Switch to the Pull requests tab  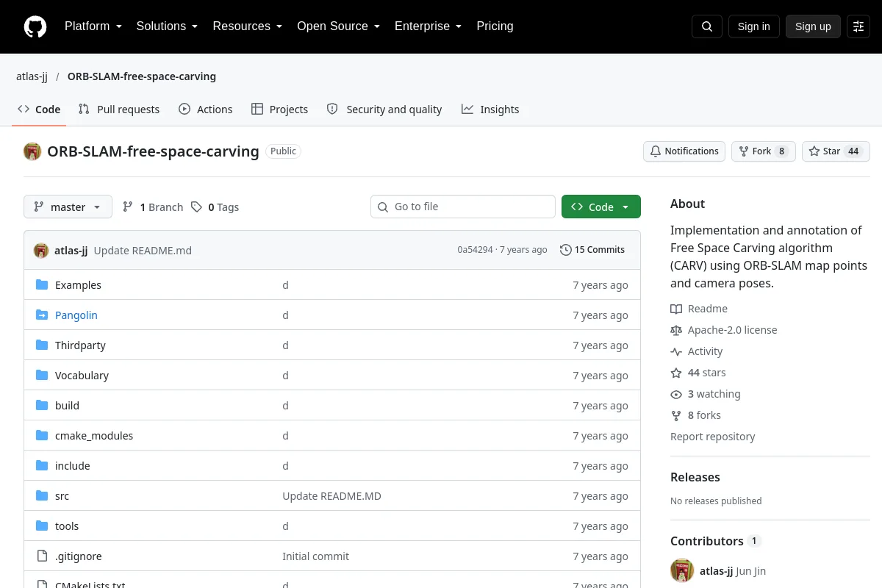pyautogui.click(x=119, y=110)
